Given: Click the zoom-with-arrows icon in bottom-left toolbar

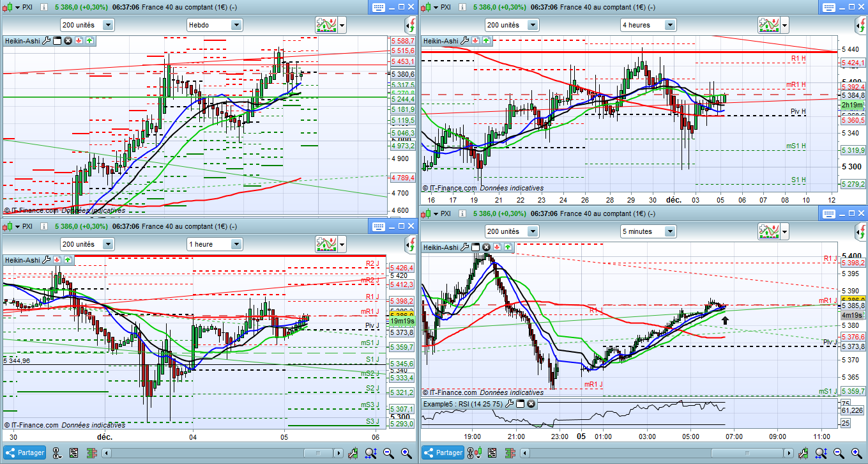Looking at the screenshot, I should (x=371, y=453).
